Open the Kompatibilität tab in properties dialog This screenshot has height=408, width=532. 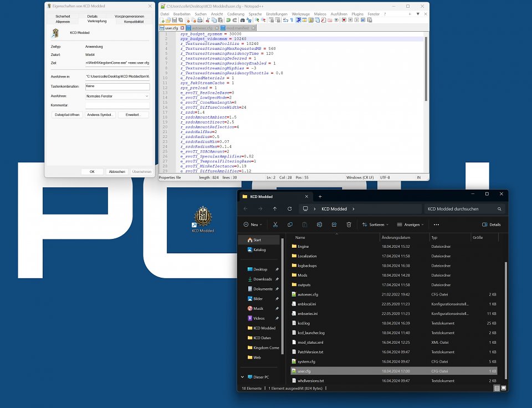click(x=134, y=22)
